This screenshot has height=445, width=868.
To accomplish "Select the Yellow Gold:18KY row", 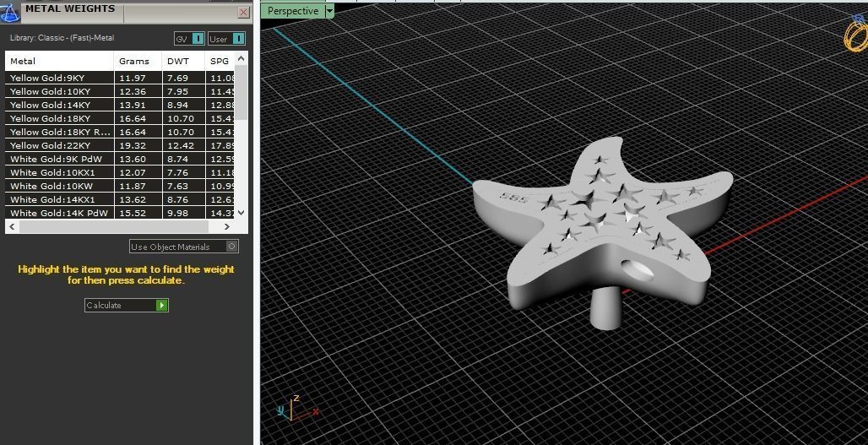I will coord(120,118).
